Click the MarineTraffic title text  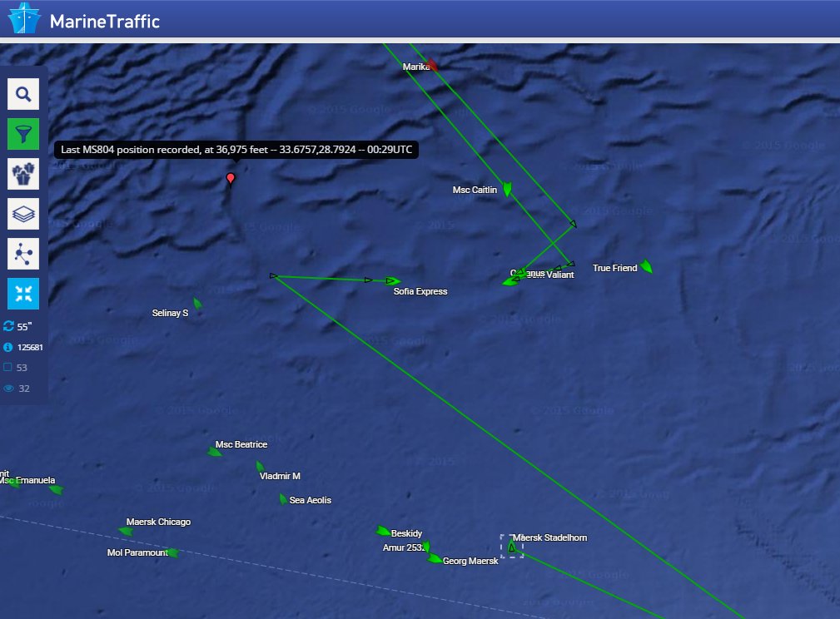click(x=105, y=22)
